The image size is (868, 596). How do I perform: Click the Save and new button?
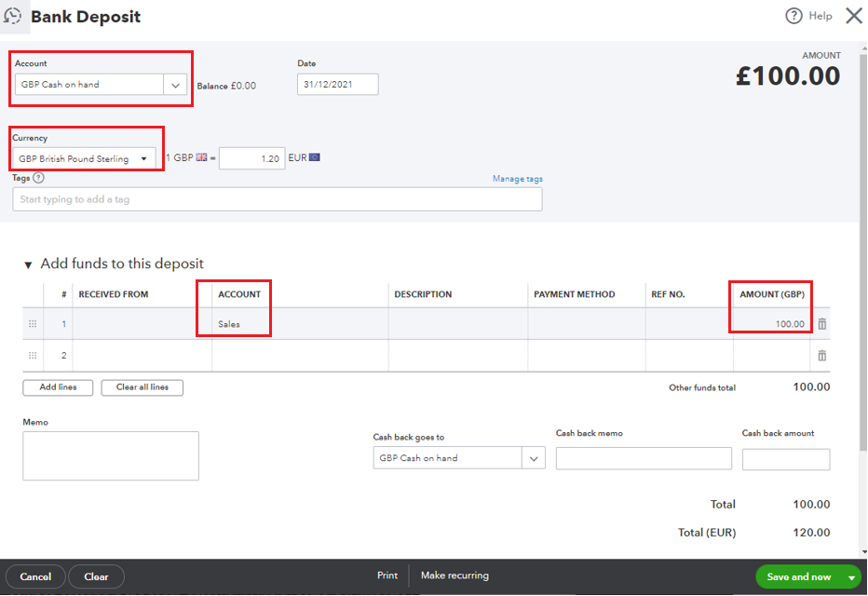coord(799,577)
